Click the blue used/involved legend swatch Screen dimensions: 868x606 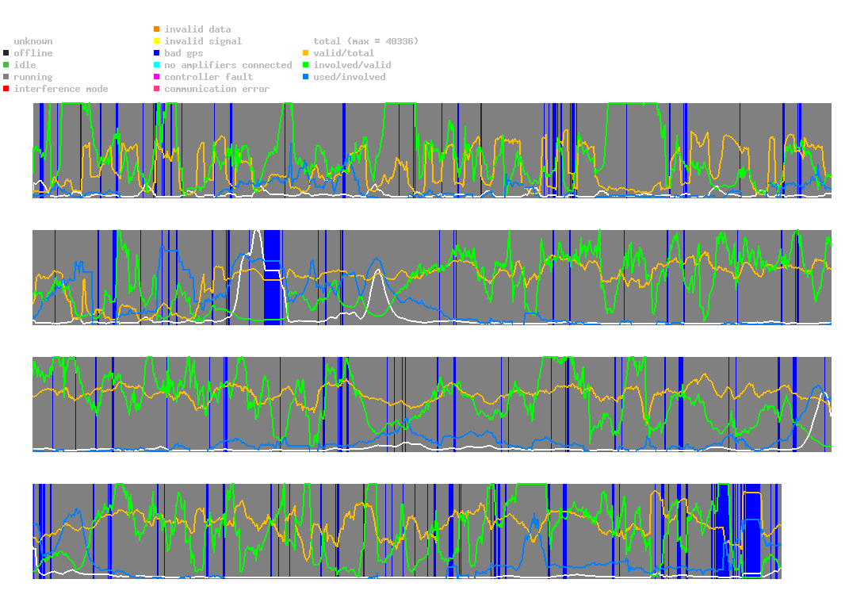(305, 77)
